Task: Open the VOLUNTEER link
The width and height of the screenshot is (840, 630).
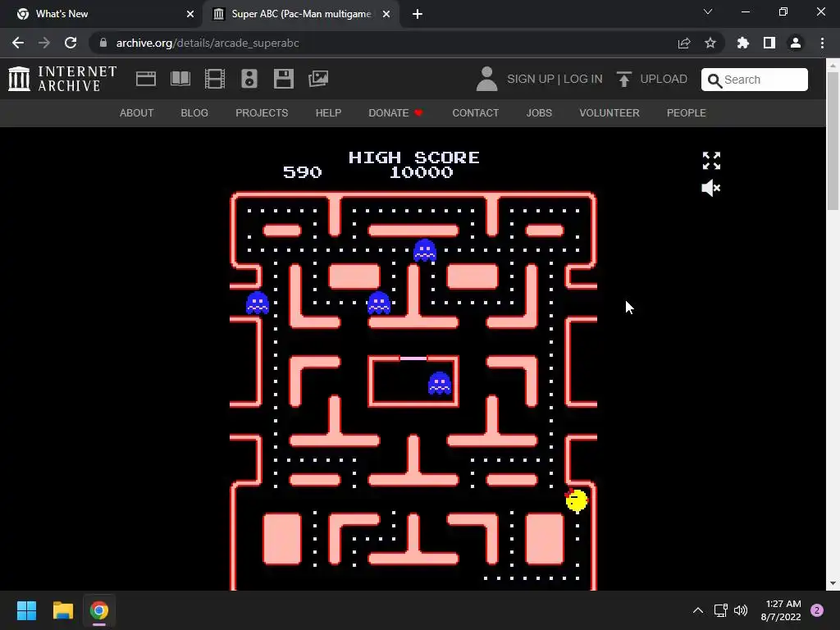Action: 609,113
